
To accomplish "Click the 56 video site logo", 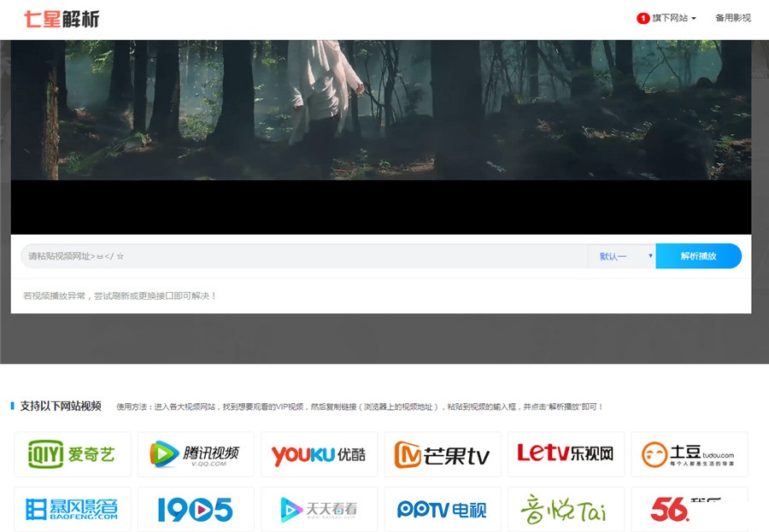I will [x=689, y=510].
